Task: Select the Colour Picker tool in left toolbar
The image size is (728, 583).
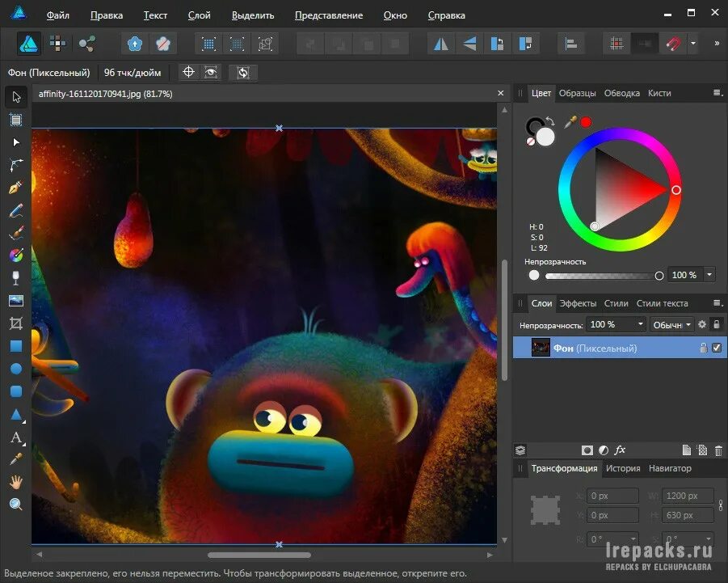Action: tap(16, 459)
